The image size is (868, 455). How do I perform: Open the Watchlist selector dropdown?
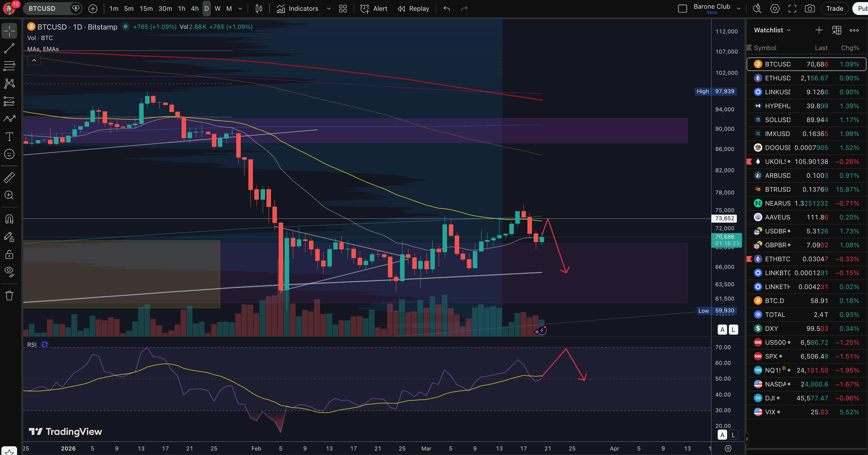789,30
